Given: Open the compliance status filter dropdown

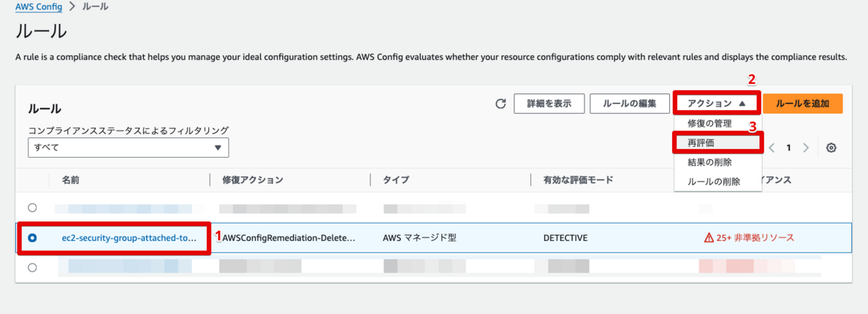Looking at the screenshot, I should tap(128, 148).
